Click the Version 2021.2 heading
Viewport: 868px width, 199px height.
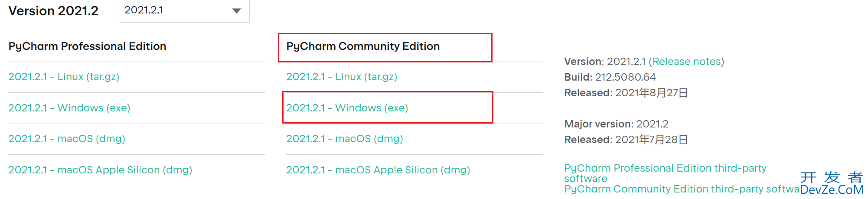coord(53,11)
